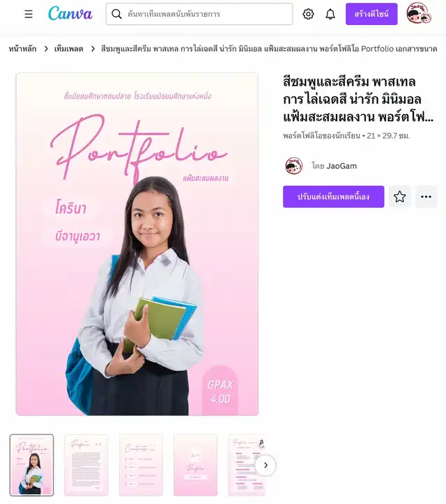Click the สร้างดีไซน์ button
This screenshot has width=446, height=504.
pos(371,14)
